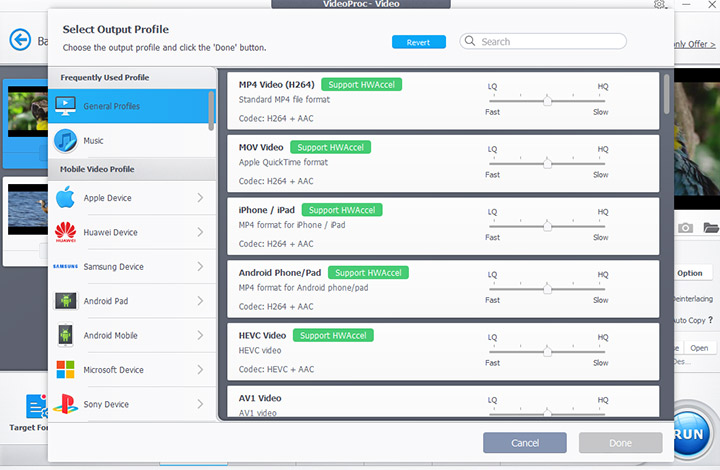Expand Apple Device chevron
The width and height of the screenshot is (720, 470).
[200, 197]
